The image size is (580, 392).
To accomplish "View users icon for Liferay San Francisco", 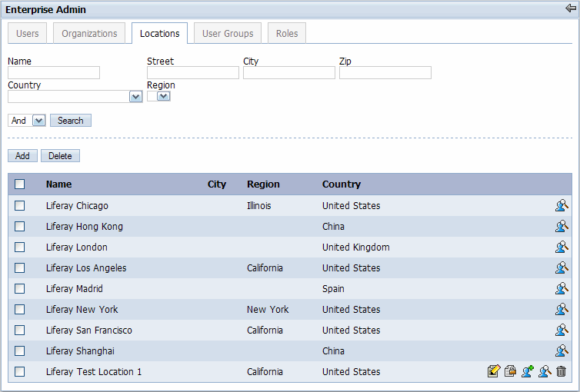I will pos(561,330).
